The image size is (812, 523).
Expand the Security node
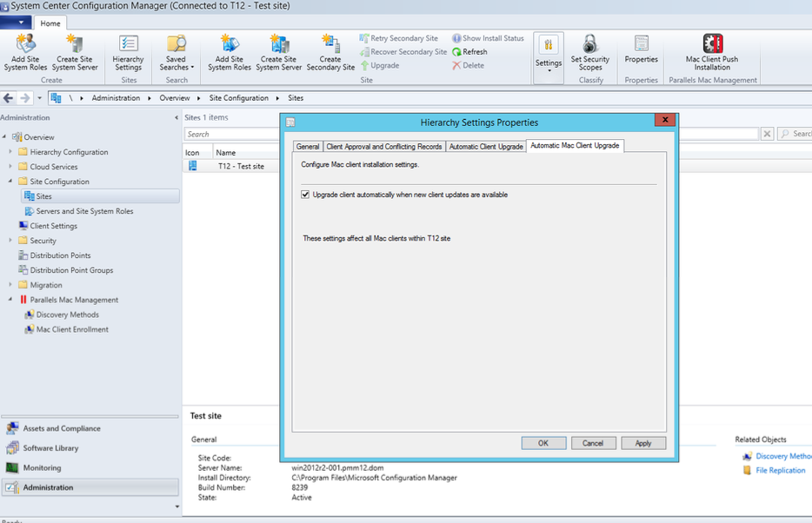pos(10,241)
